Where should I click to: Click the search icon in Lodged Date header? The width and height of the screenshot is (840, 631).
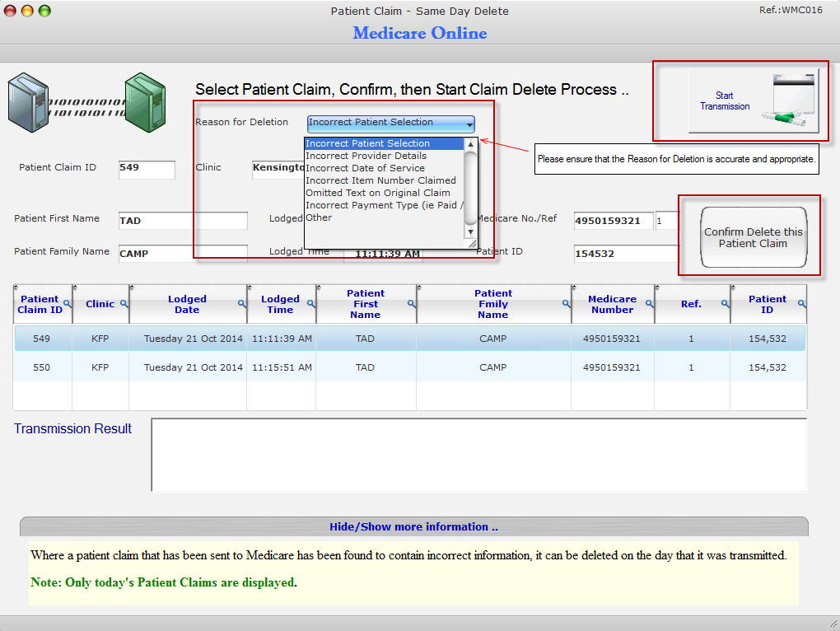click(x=242, y=304)
